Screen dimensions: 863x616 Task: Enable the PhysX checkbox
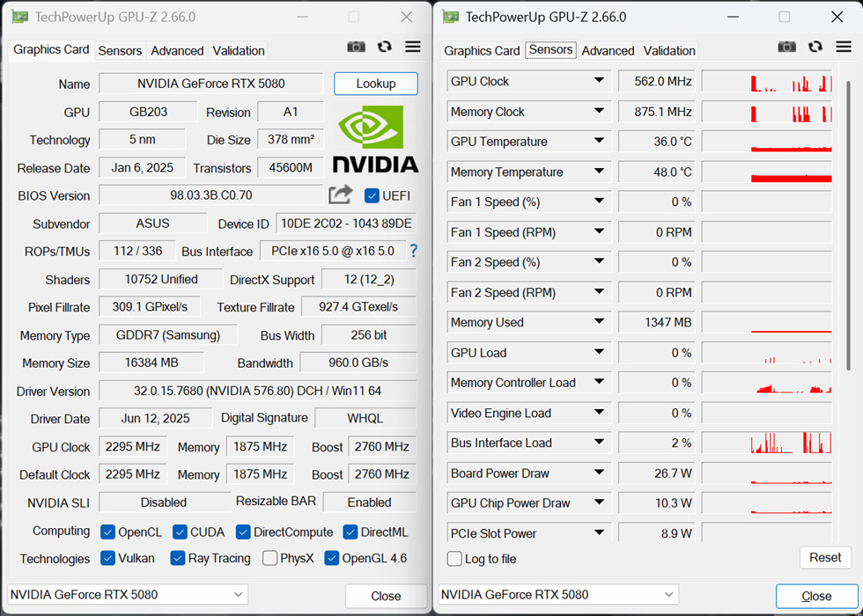(x=270, y=558)
